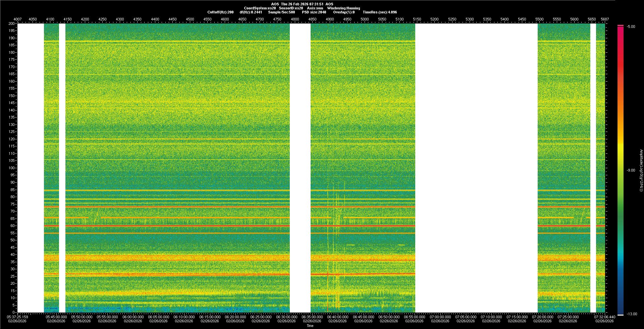Click the 100 Hz frequency axis label
The image size is (644, 329).
(11, 168)
